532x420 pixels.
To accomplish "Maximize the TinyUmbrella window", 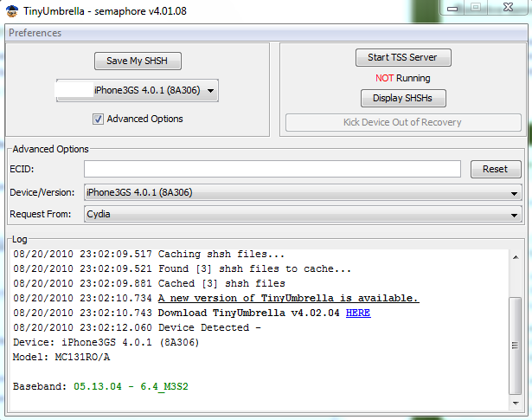I will [x=476, y=7].
